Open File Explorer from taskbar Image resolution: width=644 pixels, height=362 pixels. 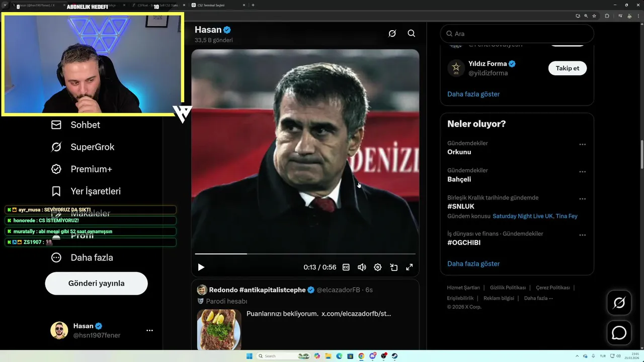click(x=328, y=356)
